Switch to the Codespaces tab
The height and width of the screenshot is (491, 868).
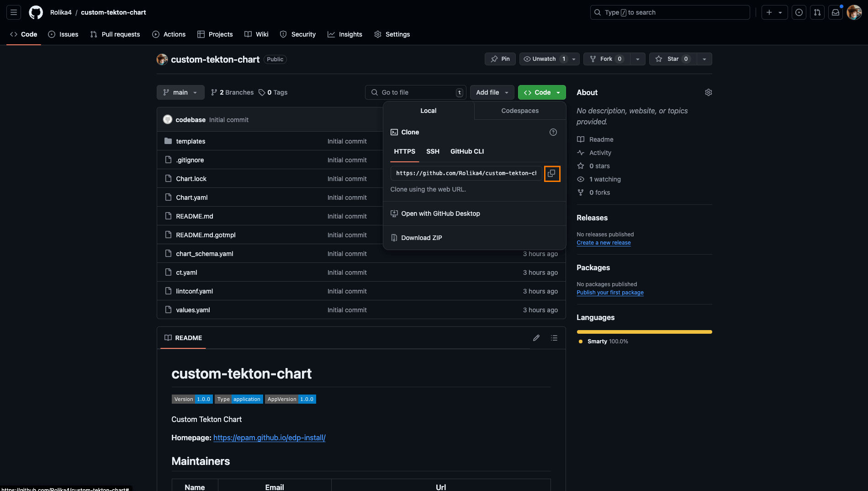pos(519,111)
